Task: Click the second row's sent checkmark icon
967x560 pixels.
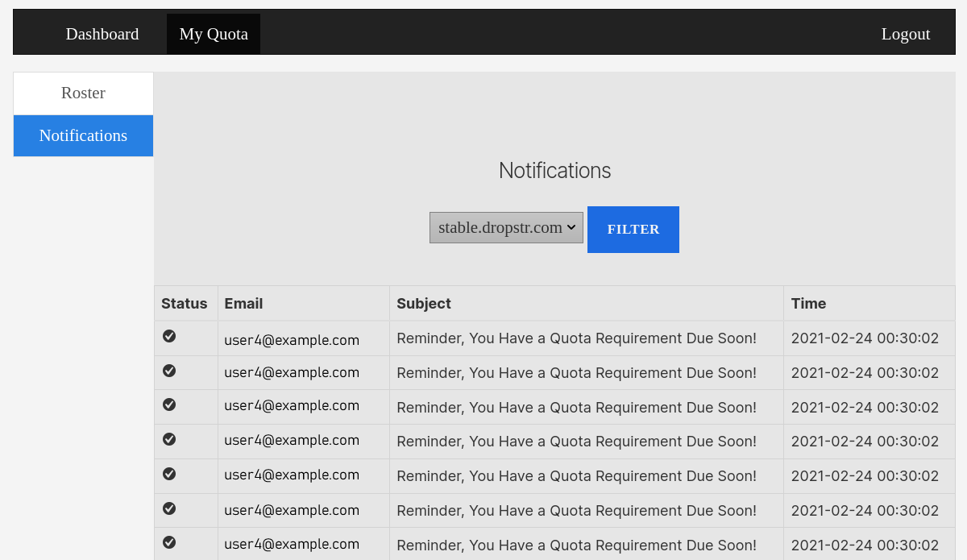Action: [x=169, y=371]
